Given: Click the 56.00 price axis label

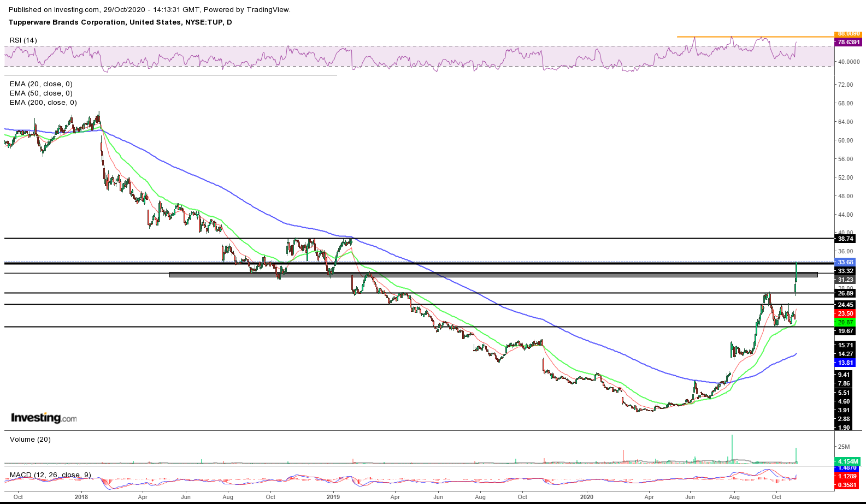Looking at the screenshot, I should (845, 159).
